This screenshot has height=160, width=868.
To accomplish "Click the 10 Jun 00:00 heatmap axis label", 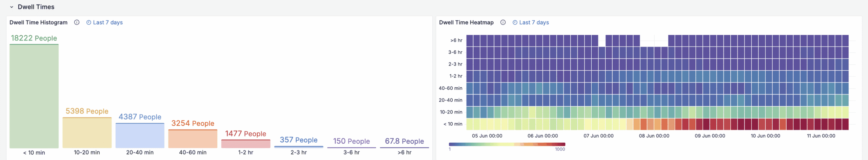I will coord(765,136).
